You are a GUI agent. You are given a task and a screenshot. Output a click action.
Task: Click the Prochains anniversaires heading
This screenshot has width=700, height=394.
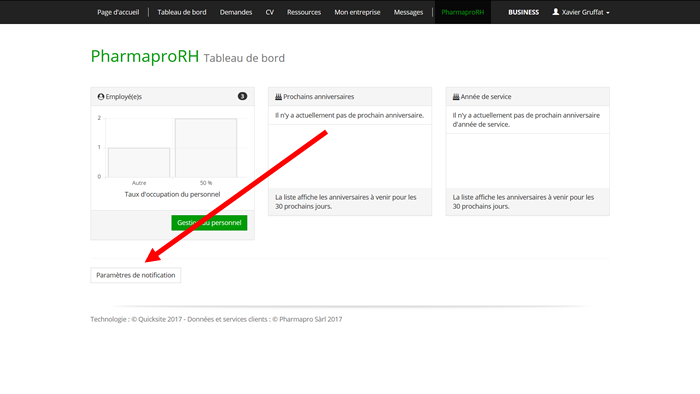click(x=318, y=96)
